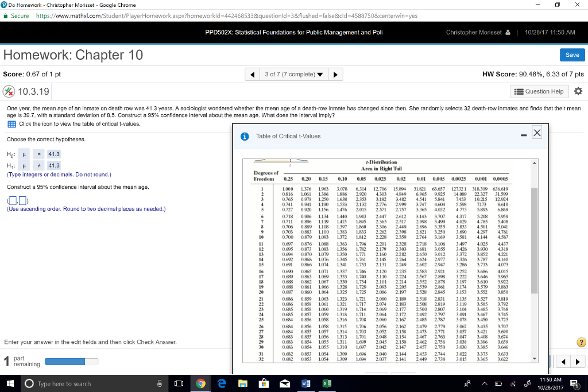Click the Chrome icon in the taskbar
The height and width of the screenshot is (392, 588).
[200, 383]
